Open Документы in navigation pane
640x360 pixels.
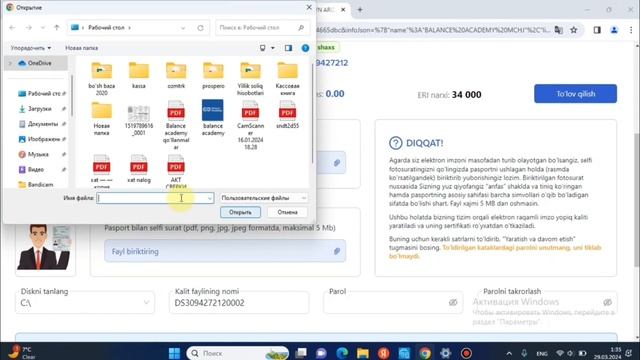click(42, 124)
